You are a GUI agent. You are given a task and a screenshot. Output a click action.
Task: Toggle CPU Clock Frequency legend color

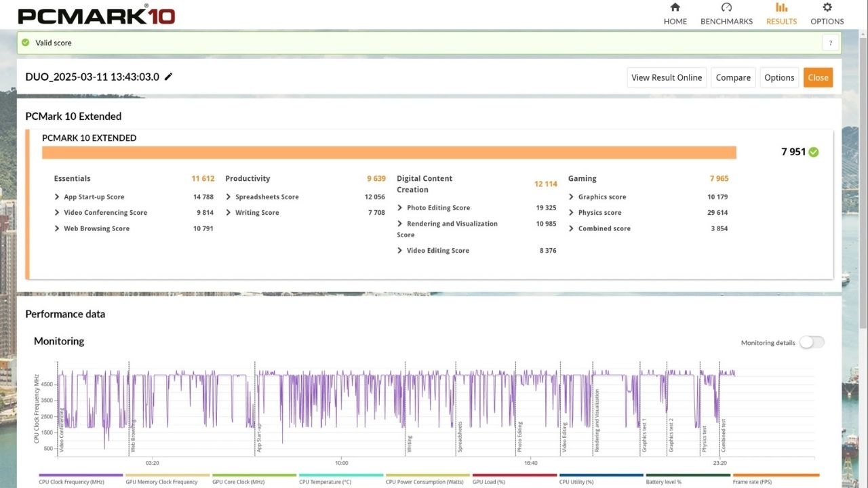coord(81,476)
